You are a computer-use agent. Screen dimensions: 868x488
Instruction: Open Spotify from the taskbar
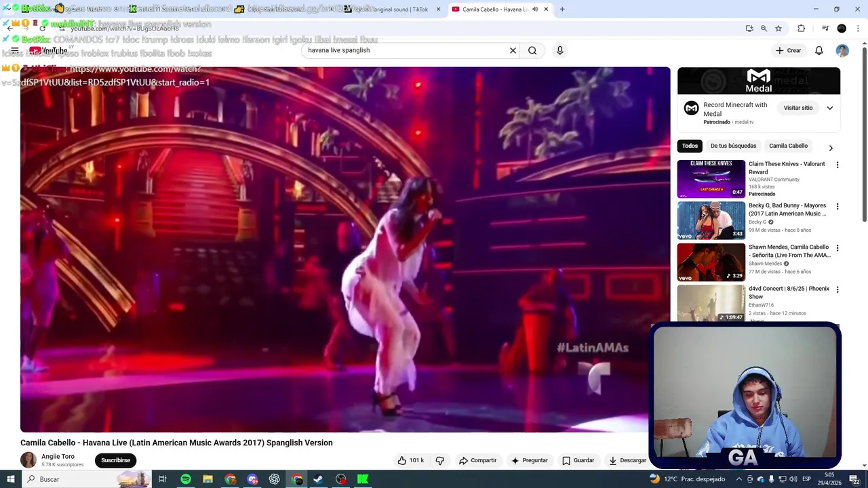click(185, 479)
